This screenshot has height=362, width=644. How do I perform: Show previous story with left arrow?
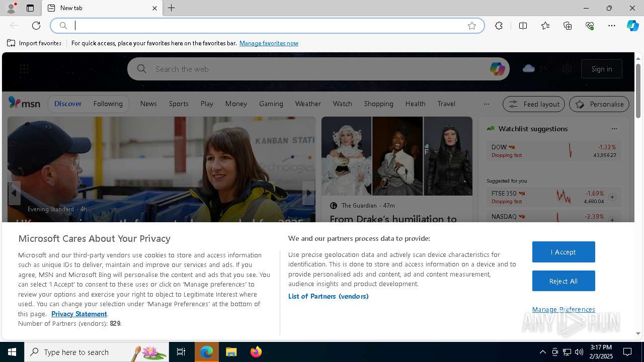14,193
